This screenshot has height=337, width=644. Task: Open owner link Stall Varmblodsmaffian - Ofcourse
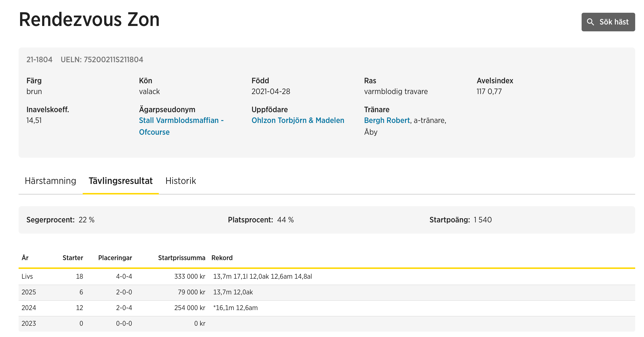(x=181, y=126)
